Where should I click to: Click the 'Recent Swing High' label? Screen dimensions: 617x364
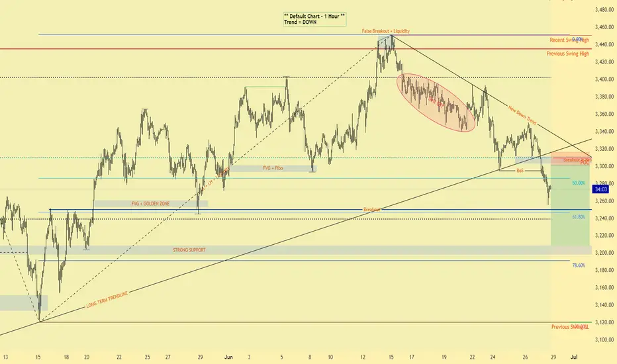(x=569, y=40)
